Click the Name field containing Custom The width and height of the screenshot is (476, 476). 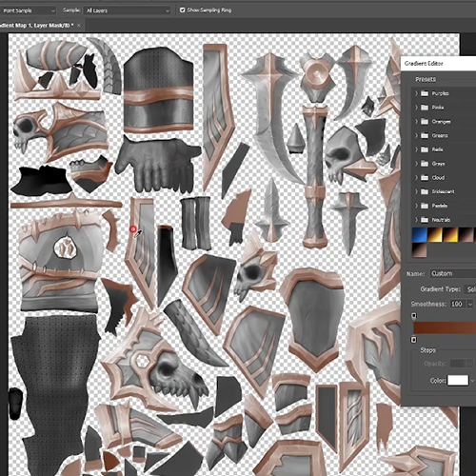pos(453,273)
